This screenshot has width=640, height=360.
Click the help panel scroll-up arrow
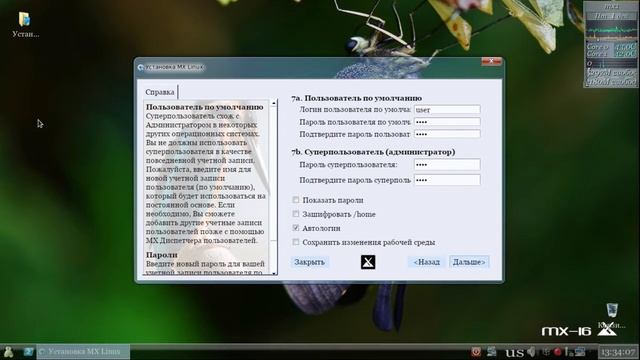click(274, 103)
